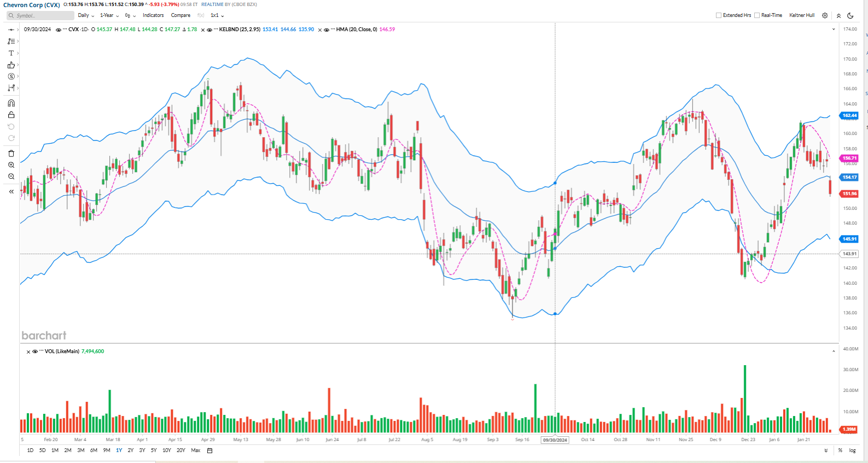
Task: Hide the KELBND indicator via eye icon
Action: coord(209,30)
